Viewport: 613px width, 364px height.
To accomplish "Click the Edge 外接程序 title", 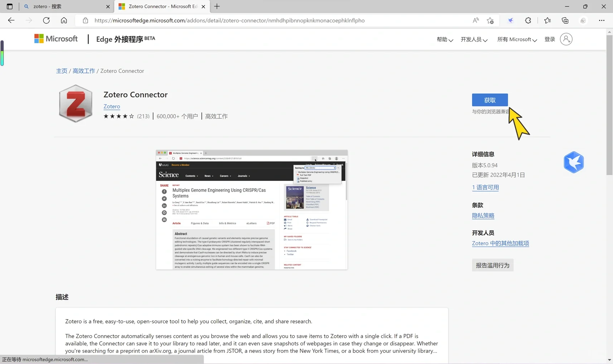I will coord(125,39).
